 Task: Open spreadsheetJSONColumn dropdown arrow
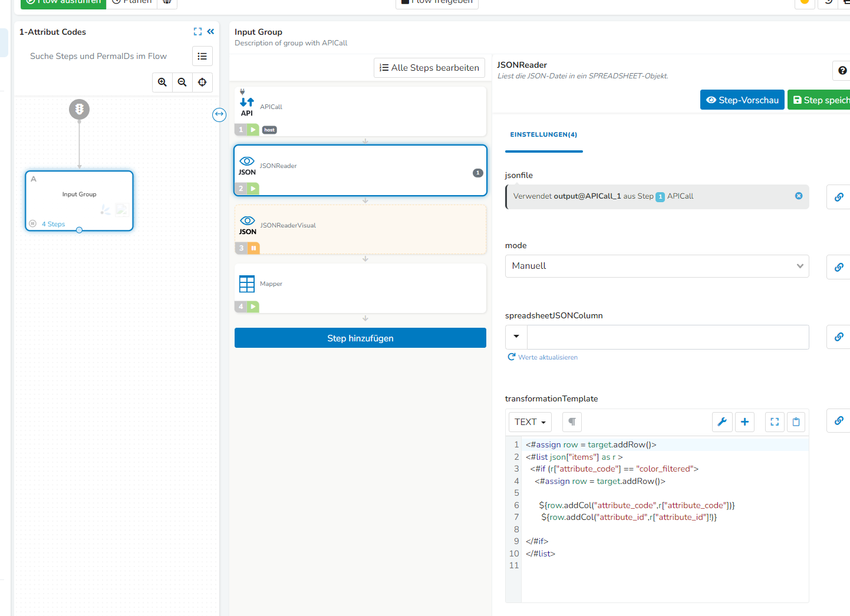(516, 337)
